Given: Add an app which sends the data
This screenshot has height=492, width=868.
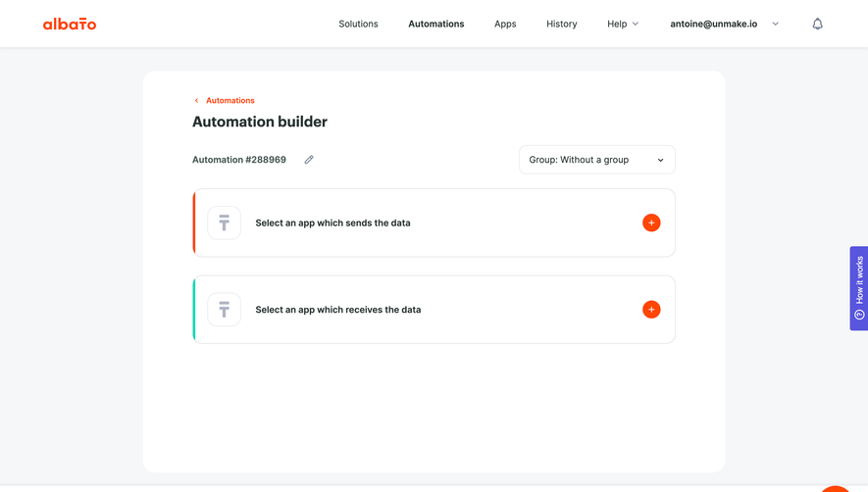Looking at the screenshot, I should 651,222.
